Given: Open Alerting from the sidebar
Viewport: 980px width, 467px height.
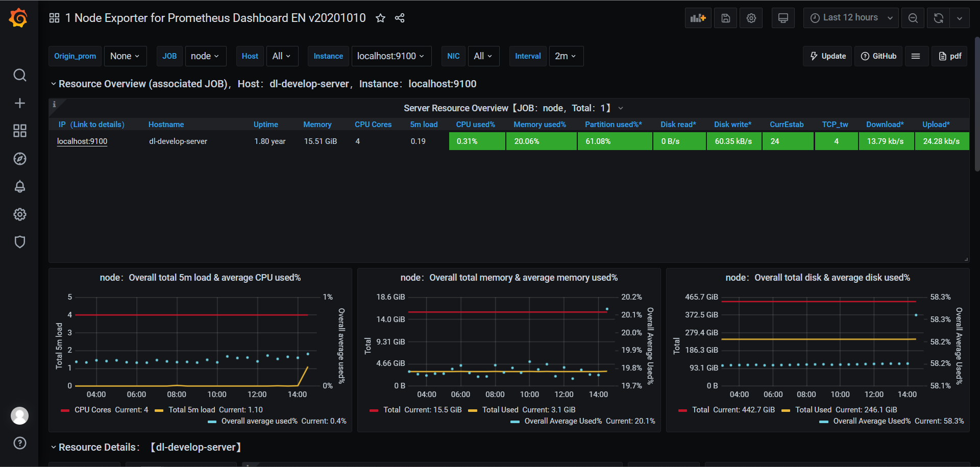Looking at the screenshot, I should (x=19, y=186).
